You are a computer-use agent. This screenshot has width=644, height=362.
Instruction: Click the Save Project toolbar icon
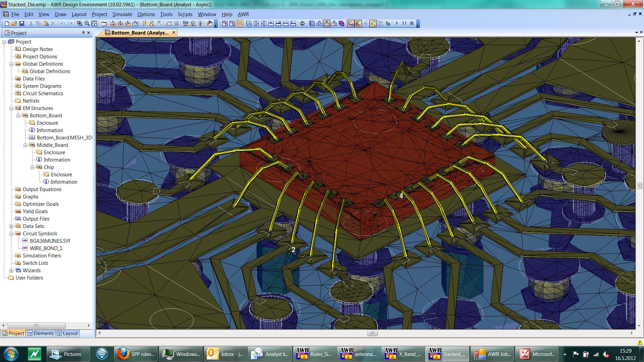[22, 23]
